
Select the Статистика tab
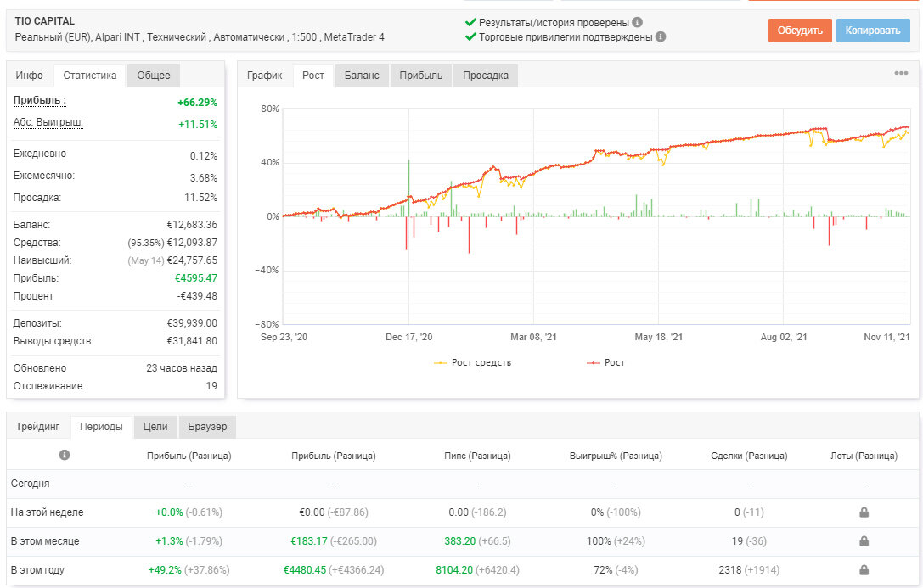click(89, 76)
